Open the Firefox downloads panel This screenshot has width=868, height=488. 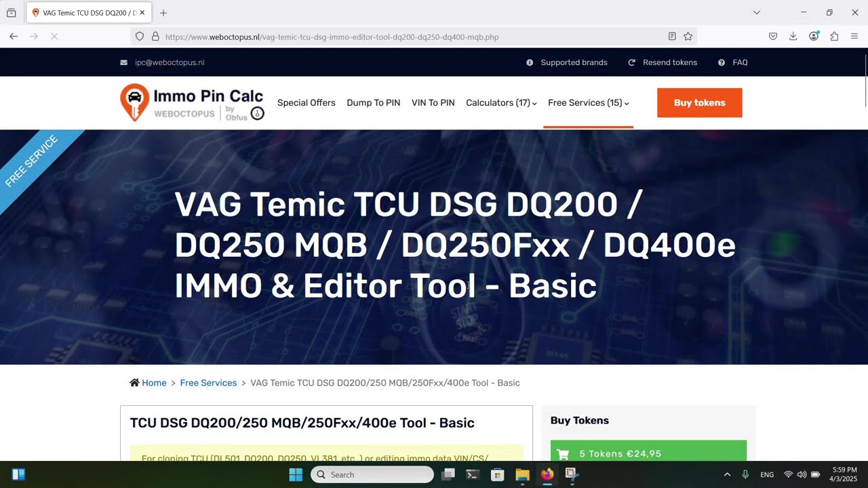click(x=793, y=37)
